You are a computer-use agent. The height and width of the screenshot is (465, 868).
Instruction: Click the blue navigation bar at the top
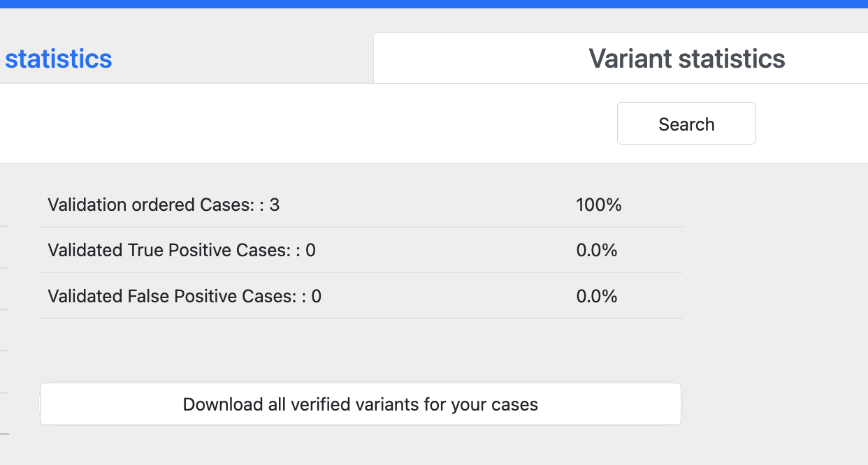(x=433, y=5)
